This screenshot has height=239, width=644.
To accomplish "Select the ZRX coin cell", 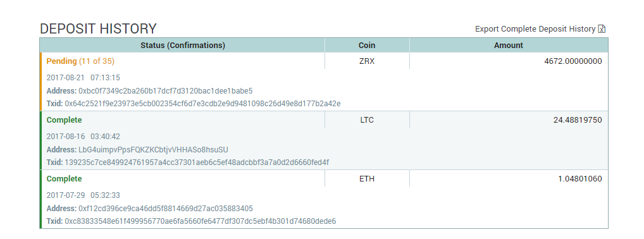I will coord(367,61).
